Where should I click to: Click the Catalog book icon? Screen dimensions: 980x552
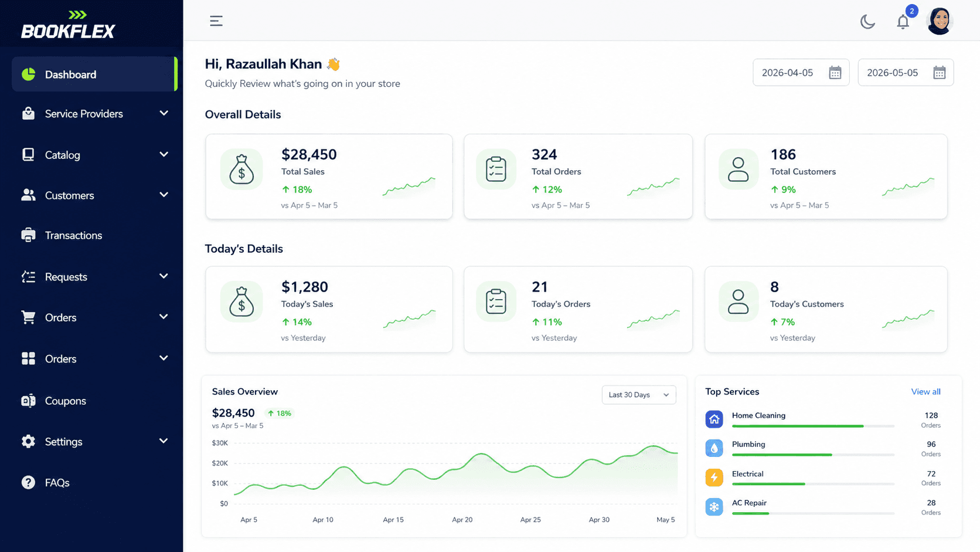click(x=28, y=154)
